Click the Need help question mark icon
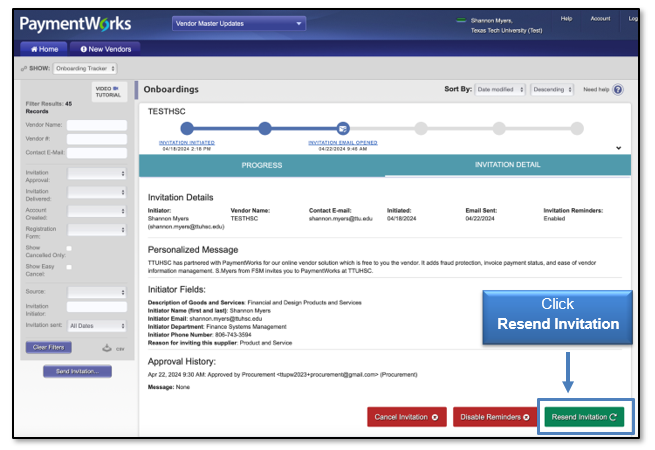Screen dimensions: 655x450 tap(618, 89)
